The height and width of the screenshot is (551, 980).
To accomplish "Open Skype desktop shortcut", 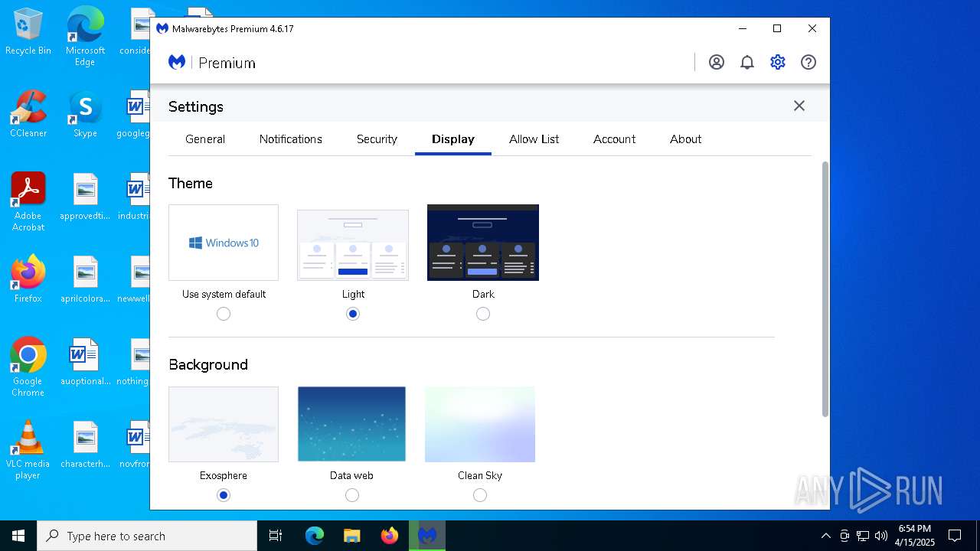I will coord(85,115).
